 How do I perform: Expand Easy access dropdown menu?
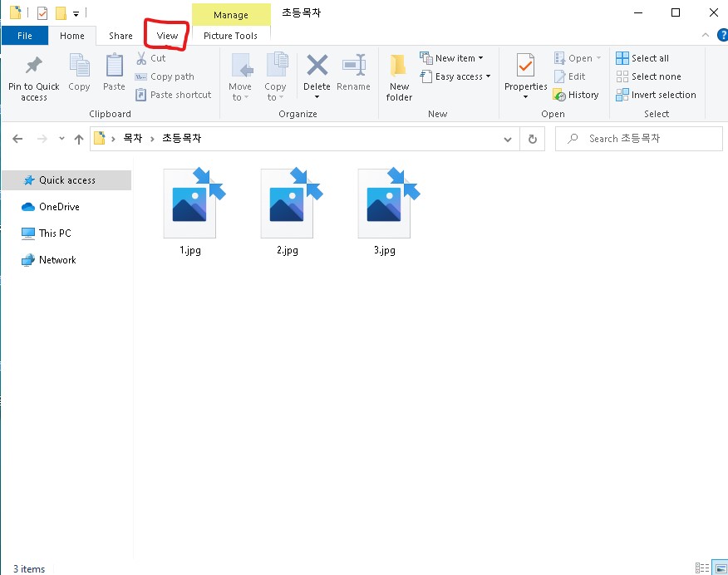pos(488,76)
